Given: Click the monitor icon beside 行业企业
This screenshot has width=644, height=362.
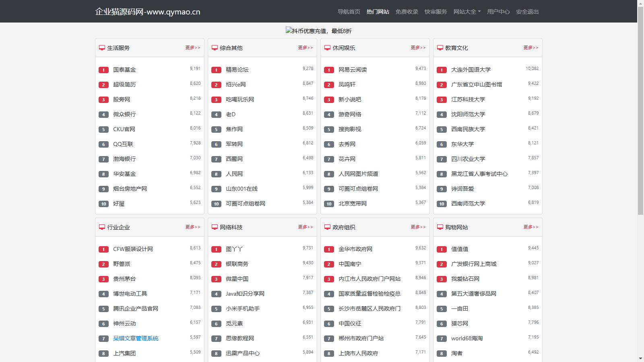Looking at the screenshot, I should (102, 227).
